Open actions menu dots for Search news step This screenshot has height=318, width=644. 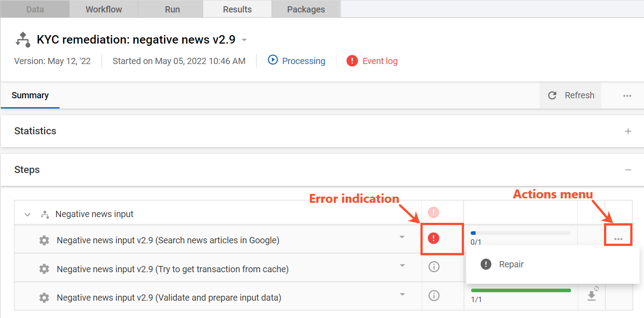(x=618, y=239)
